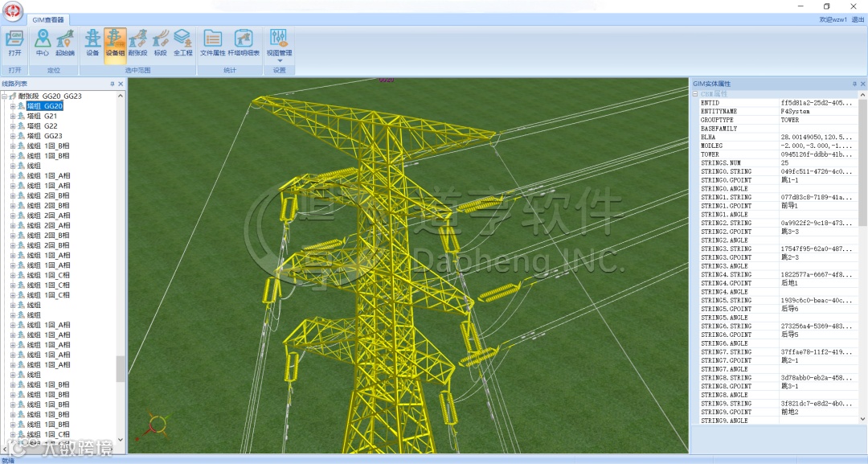Select the 塔组 GG20 tree row
Viewport: 868px width, 464px height.
[x=44, y=106]
